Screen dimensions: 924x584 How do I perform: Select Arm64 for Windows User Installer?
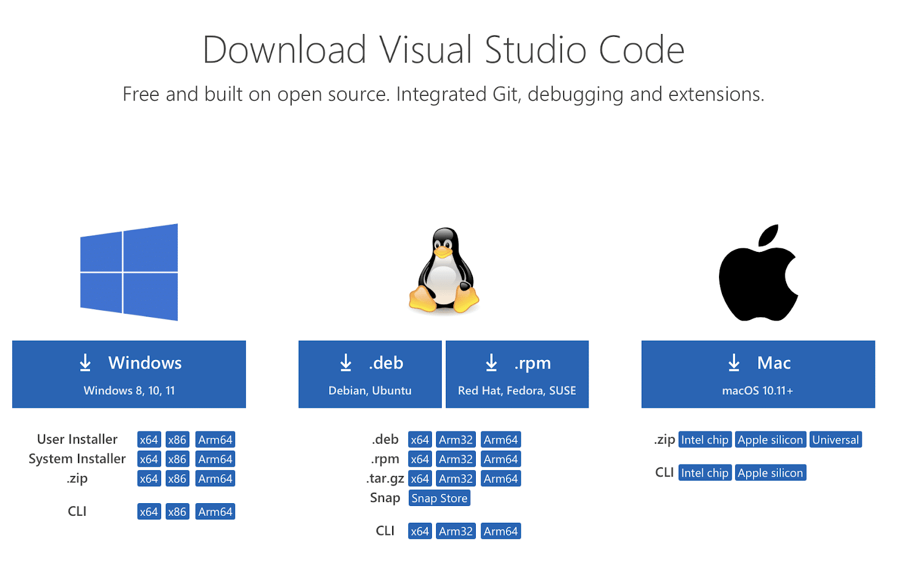(x=215, y=440)
